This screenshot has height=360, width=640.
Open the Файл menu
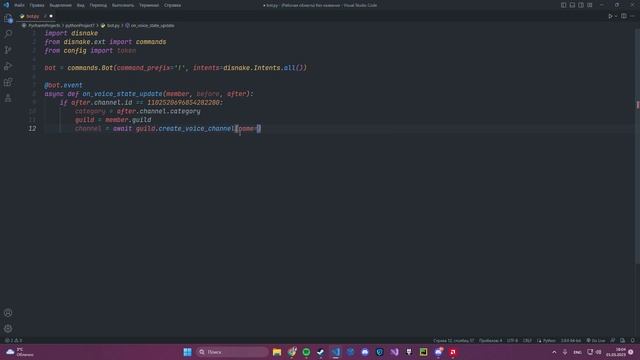[19, 5]
